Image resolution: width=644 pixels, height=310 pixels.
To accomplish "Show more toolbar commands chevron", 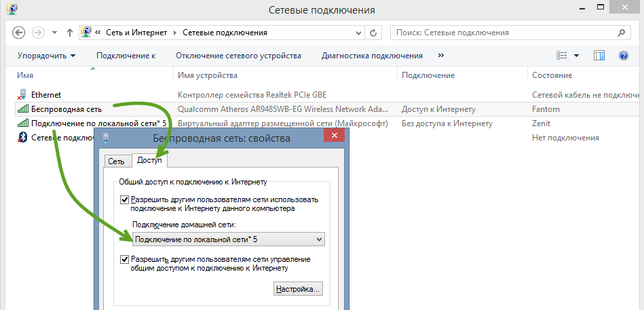I will (441, 56).
